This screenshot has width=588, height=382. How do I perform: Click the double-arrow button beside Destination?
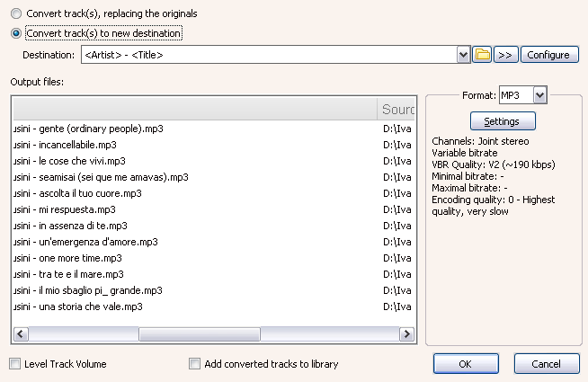coord(506,55)
